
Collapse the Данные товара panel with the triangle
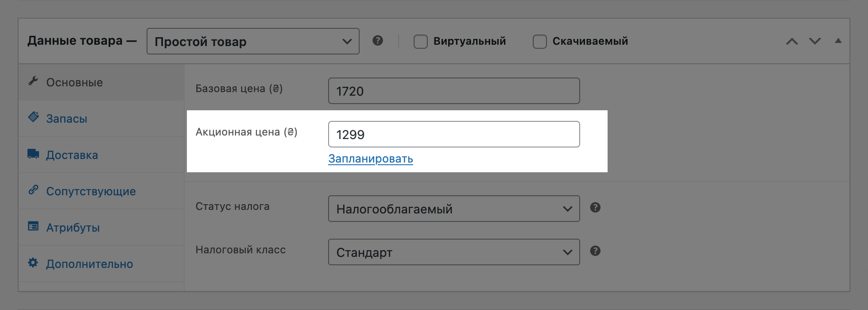[838, 41]
